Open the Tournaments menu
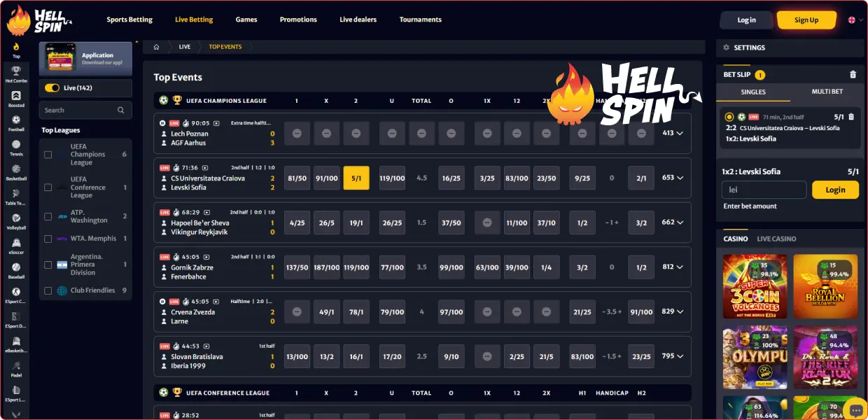 tap(421, 20)
